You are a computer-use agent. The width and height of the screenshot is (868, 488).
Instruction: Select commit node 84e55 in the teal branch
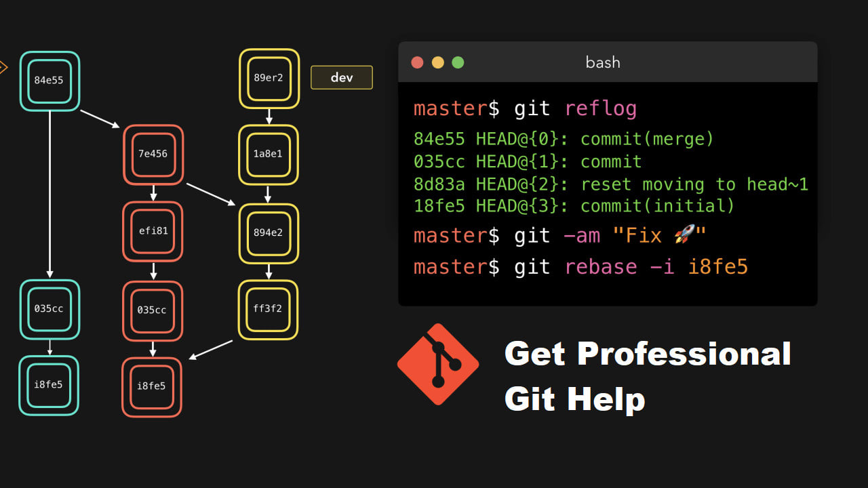click(50, 81)
